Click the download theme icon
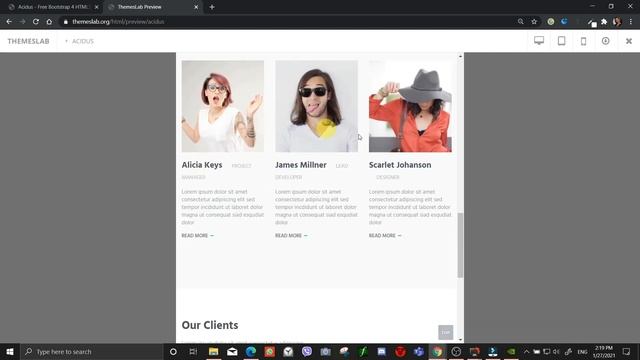Image resolution: width=640 pixels, height=360 pixels. coord(605,41)
